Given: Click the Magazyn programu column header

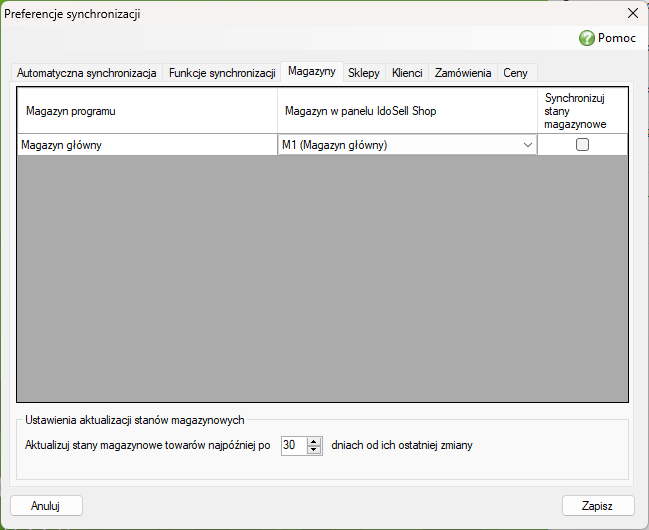Looking at the screenshot, I should [x=147, y=111].
